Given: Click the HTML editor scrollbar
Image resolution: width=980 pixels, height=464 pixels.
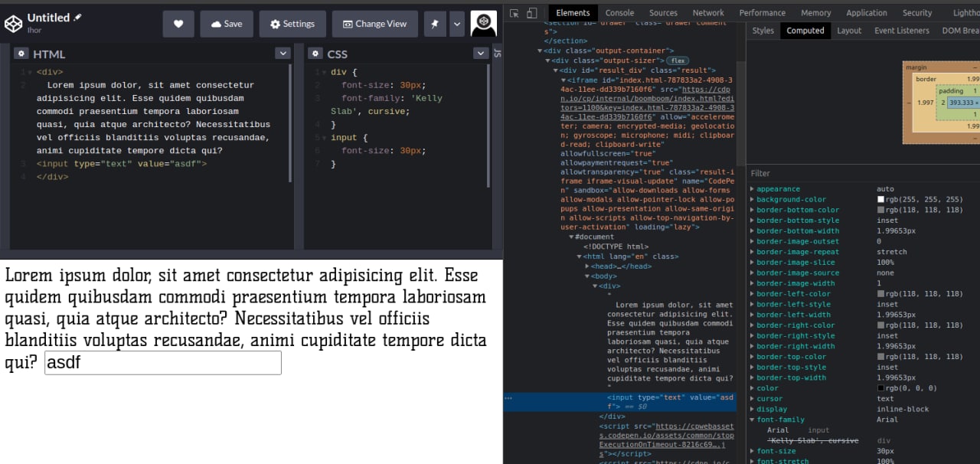Looking at the screenshot, I should click(290, 123).
